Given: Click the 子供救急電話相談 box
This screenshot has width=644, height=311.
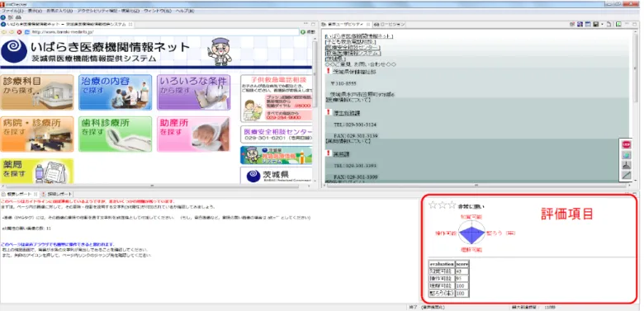Looking at the screenshot, I should [x=277, y=98].
